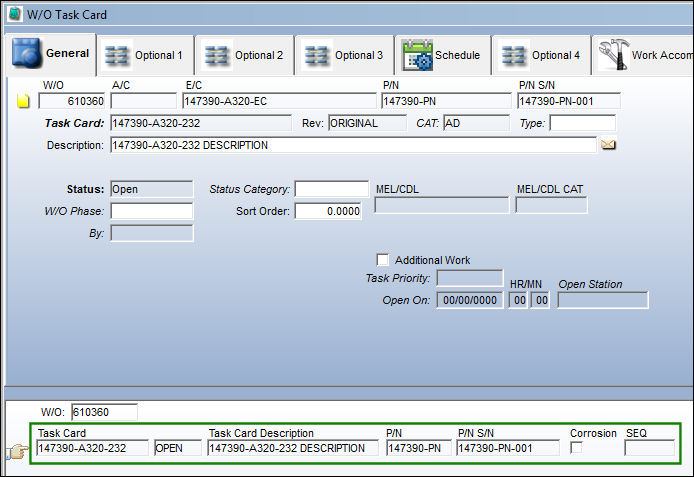
Task: Open the Optional 3 tab
Action: tap(345, 55)
